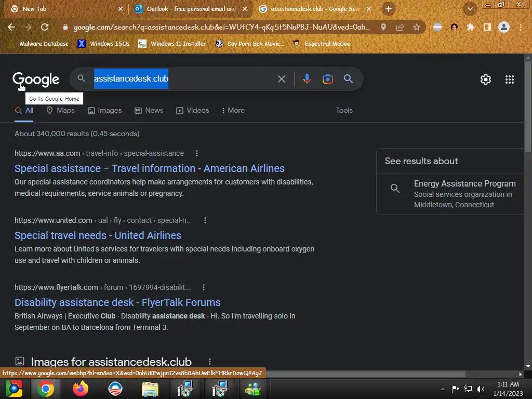Open Chrome from the taskbar
532x399 pixels.
tap(46, 389)
